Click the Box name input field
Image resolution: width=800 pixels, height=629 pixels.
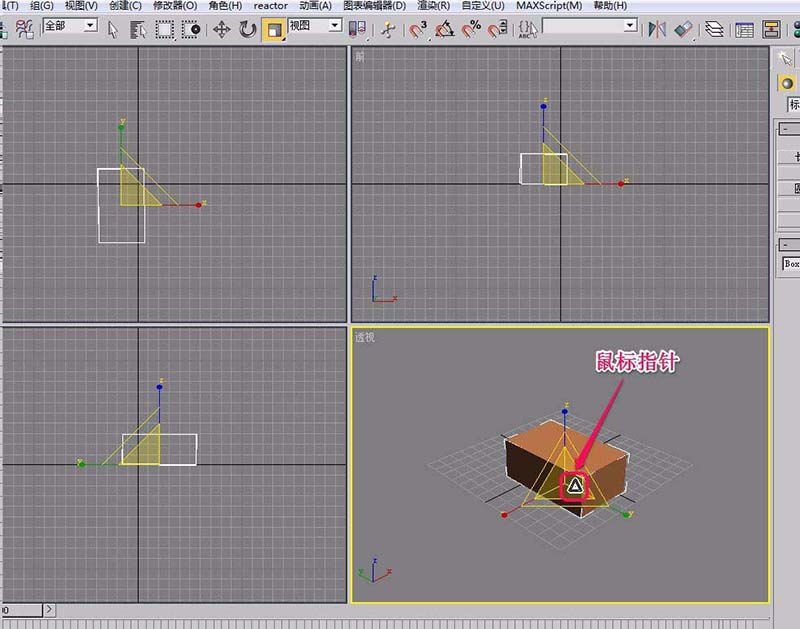coord(790,264)
